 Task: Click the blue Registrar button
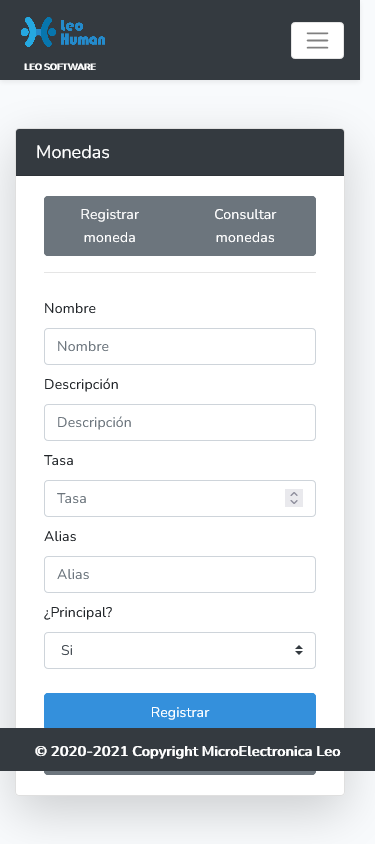tap(180, 711)
